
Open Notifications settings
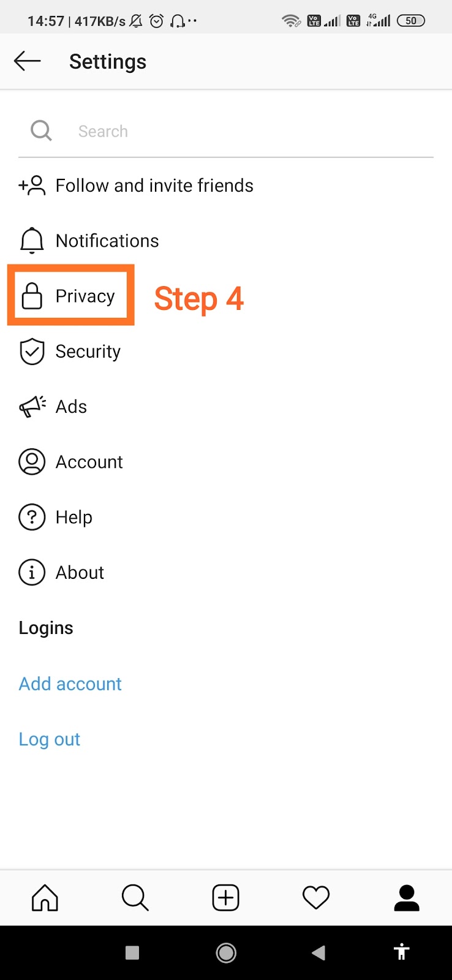[107, 241]
